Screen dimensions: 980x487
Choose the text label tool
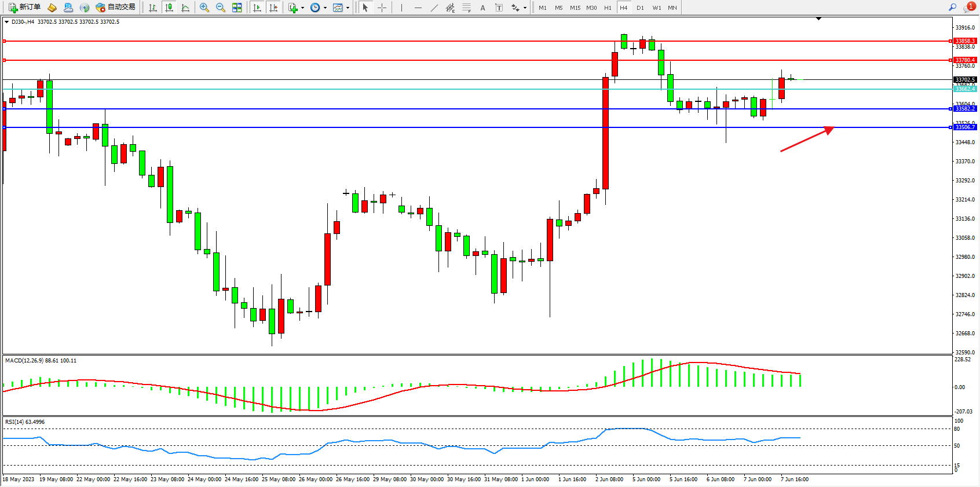click(499, 8)
